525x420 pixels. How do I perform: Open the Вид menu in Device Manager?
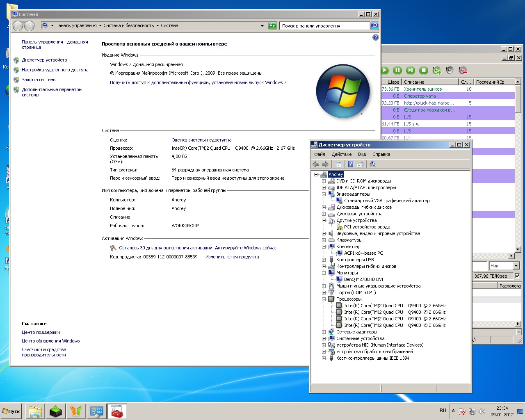point(362,154)
